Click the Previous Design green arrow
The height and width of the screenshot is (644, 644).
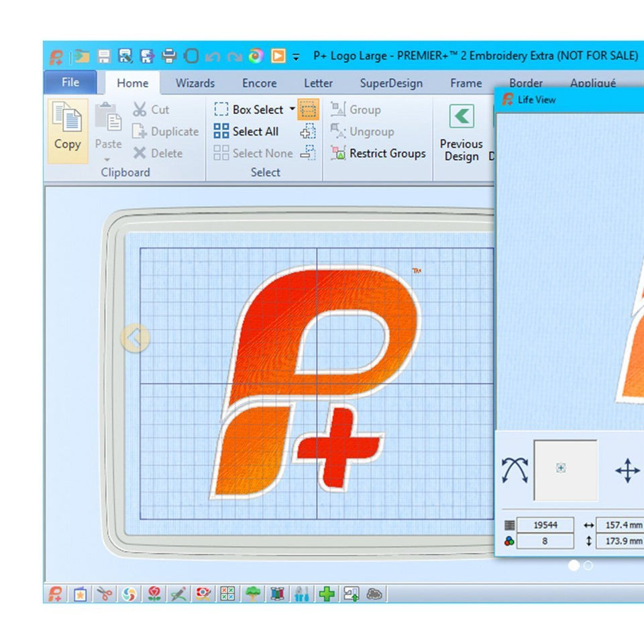(x=462, y=117)
